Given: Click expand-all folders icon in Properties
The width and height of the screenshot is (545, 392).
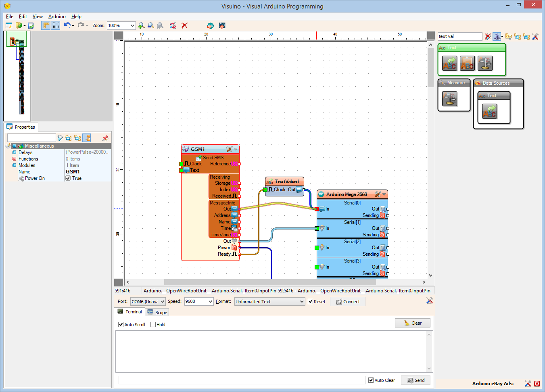Looking at the screenshot, I should coord(68,138).
